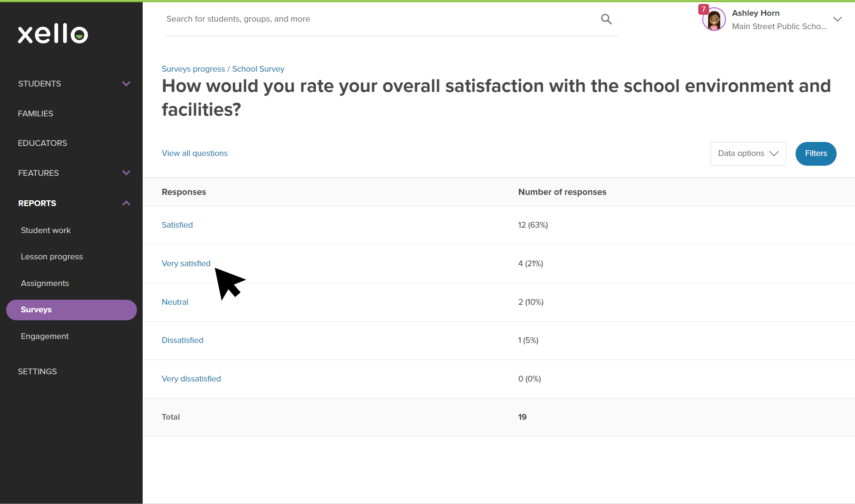855x504 pixels.
Task: Select Student work report
Action: [46, 230]
